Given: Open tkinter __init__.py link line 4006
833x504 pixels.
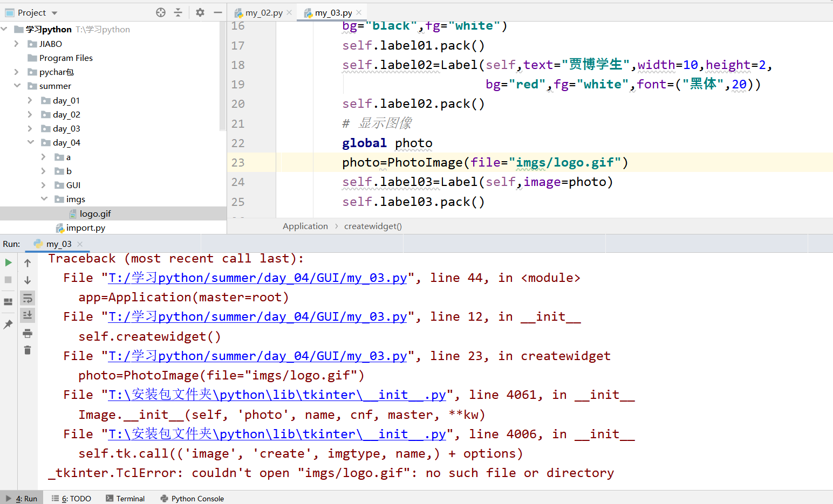Looking at the screenshot, I should [277, 434].
